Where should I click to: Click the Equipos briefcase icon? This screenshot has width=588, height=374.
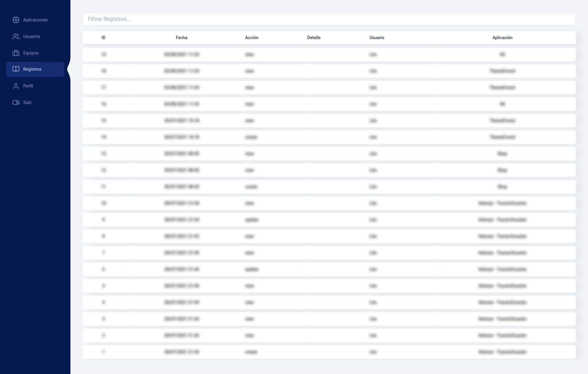[16, 53]
